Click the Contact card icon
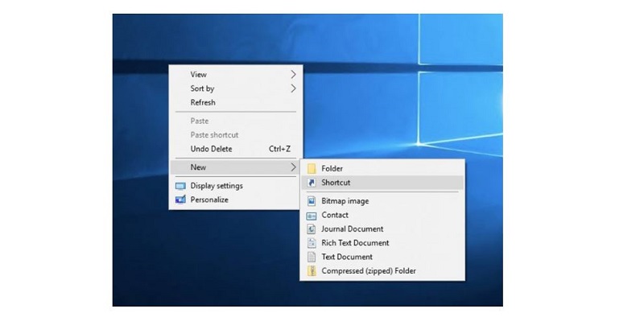Viewport: 644px width, 317px height. click(312, 215)
